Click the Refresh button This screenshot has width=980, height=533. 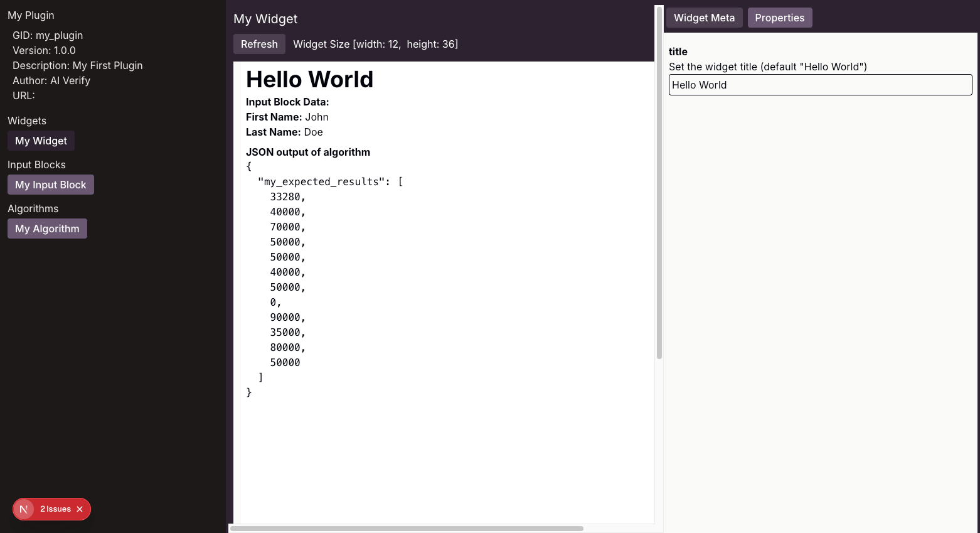tap(259, 44)
